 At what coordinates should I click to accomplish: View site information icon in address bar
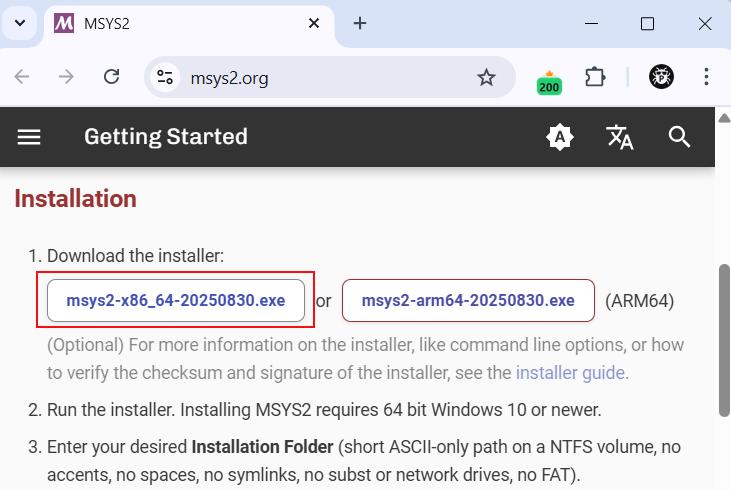[x=165, y=77]
